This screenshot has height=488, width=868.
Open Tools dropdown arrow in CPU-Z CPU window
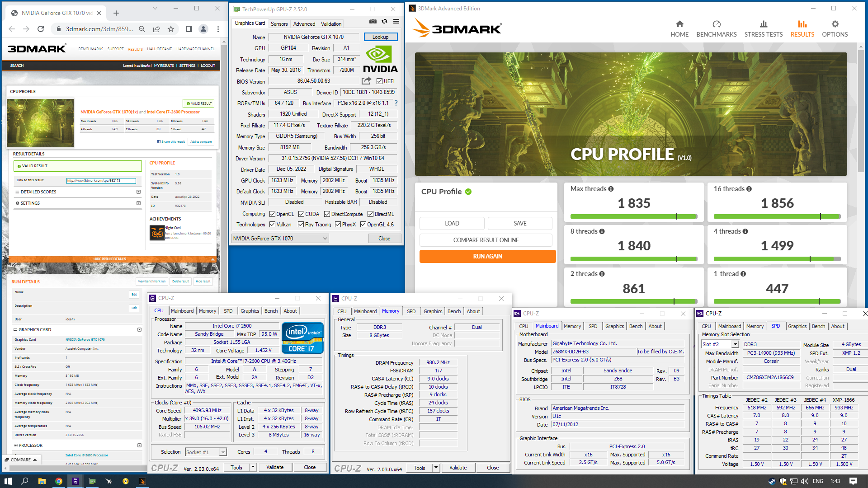[x=253, y=467]
